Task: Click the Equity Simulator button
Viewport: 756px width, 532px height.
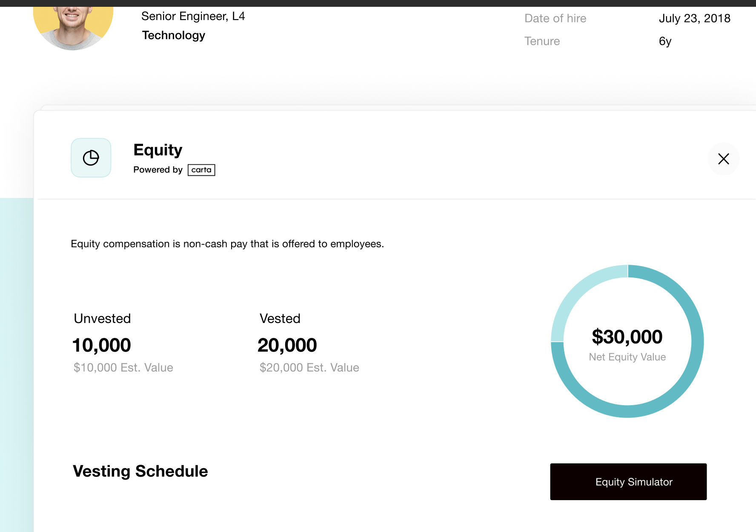Action: click(x=628, y=481)
